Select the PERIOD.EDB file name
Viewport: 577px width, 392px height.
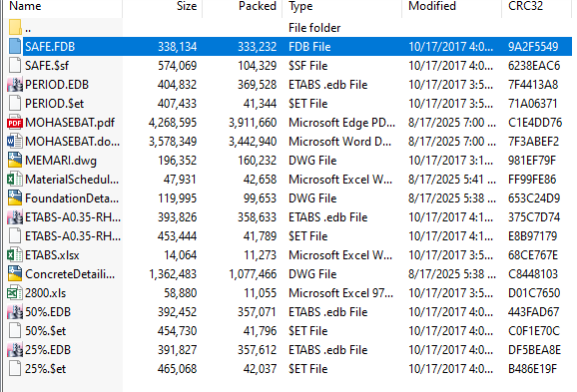tap(57, 85)
